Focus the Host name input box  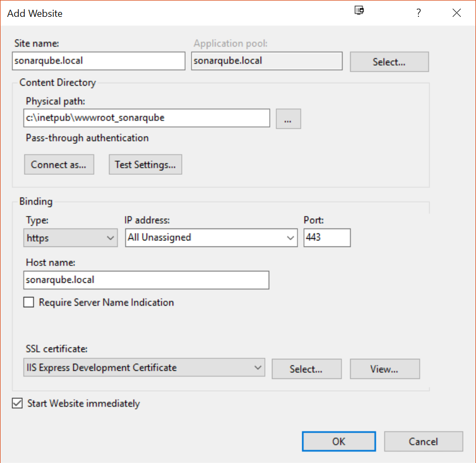click(x=146, y=280)
